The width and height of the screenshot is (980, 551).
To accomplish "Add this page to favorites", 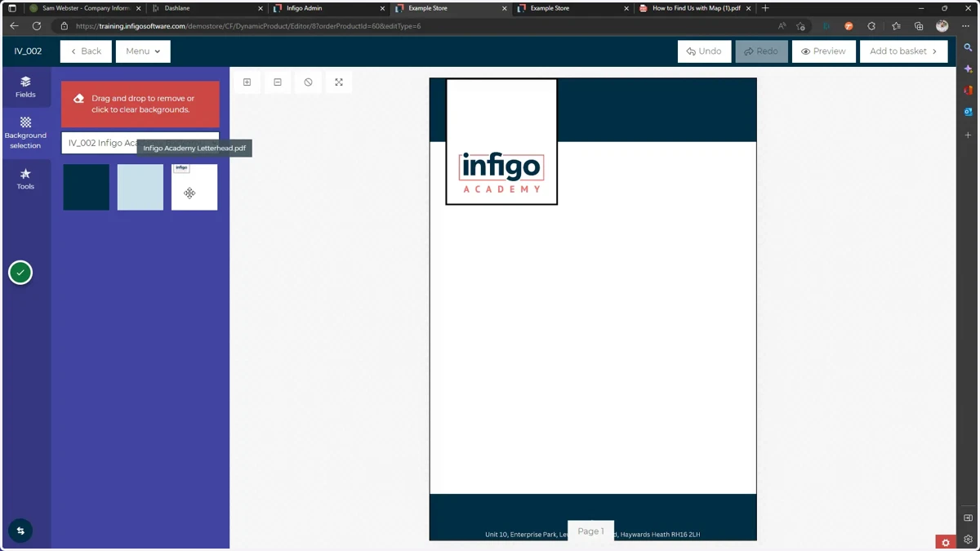I will pos(801,26).
